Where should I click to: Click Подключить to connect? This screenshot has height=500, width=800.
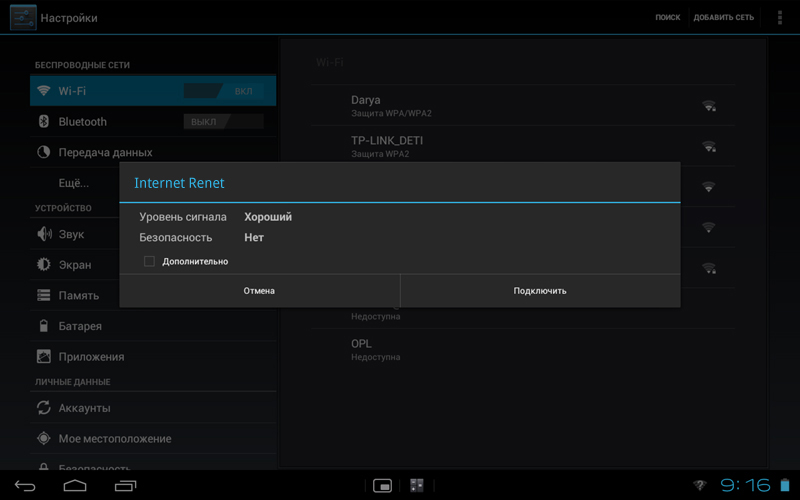click(x=540, y=291)
